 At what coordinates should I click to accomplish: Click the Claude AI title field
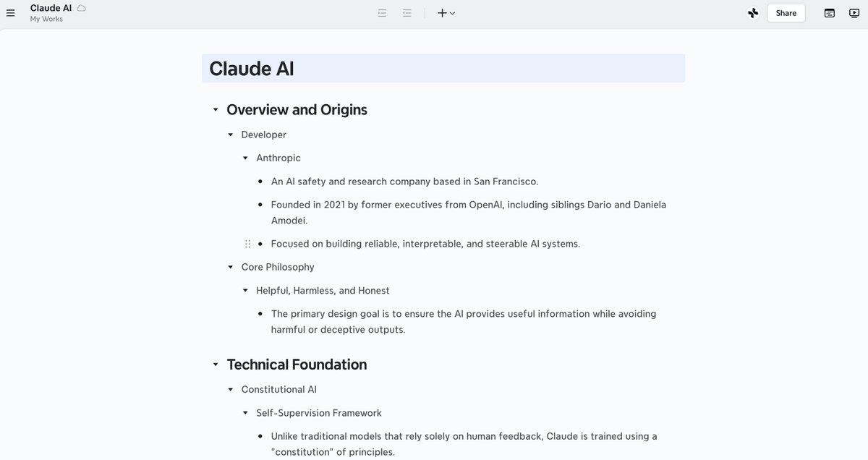coord(443,69)
